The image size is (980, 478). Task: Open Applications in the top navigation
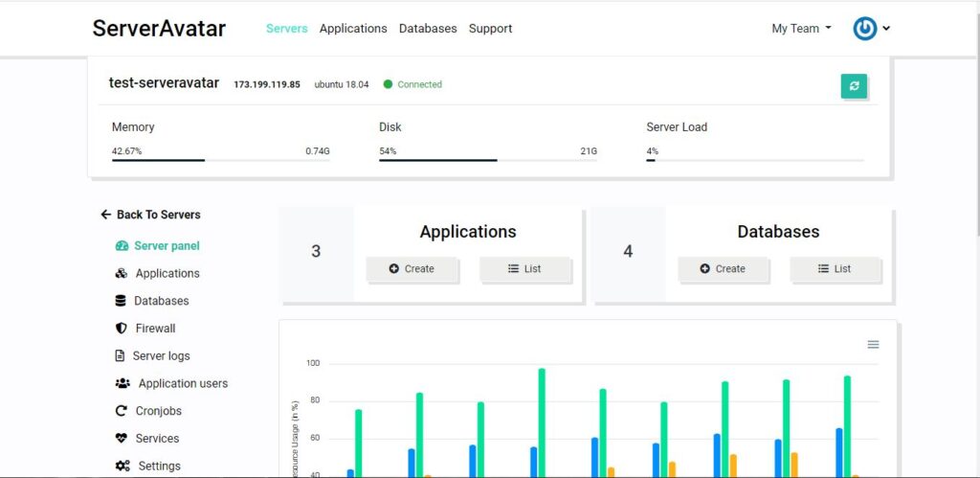pyautogui.click(x=353, y=29)
